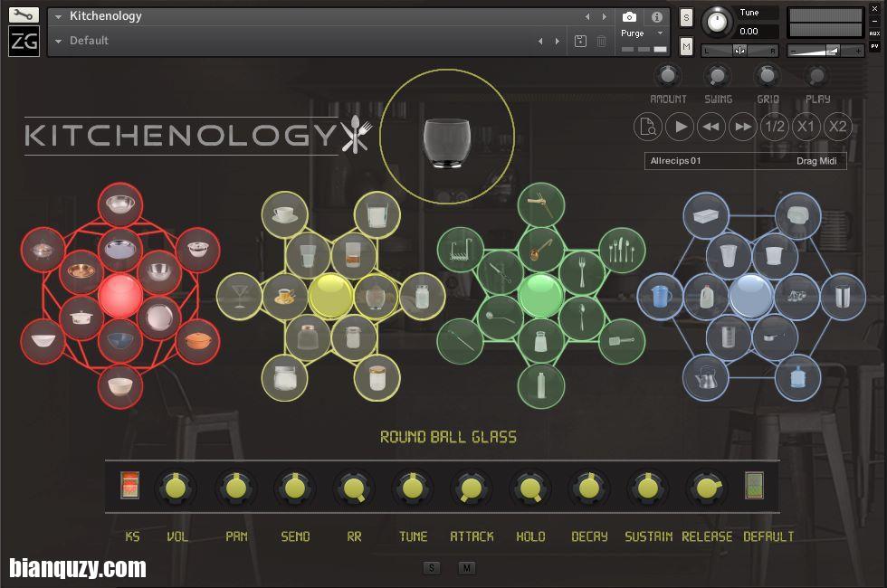Click the Tune value 0.00 field
887x588 pixels.
pyautogui.click(x=757, y=32)
